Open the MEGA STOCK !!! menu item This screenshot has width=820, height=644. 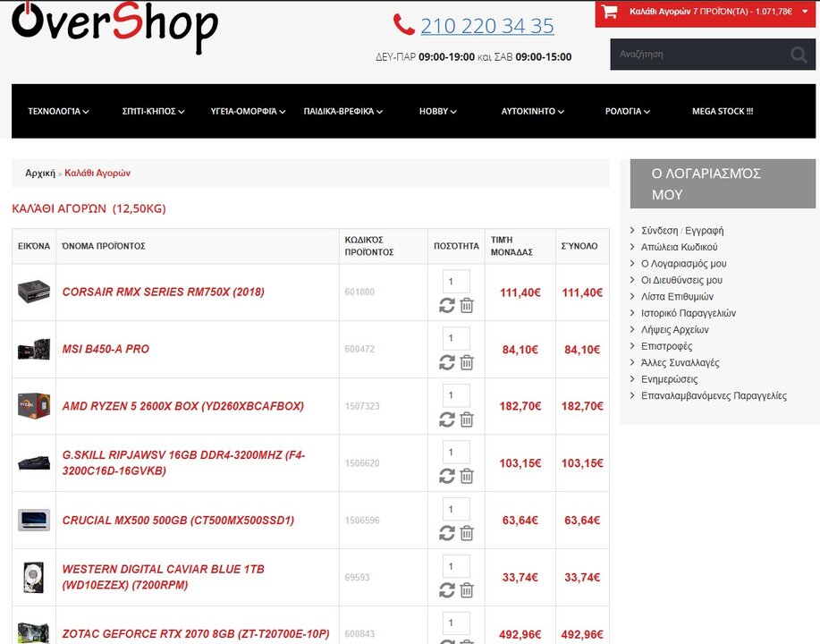723,112
